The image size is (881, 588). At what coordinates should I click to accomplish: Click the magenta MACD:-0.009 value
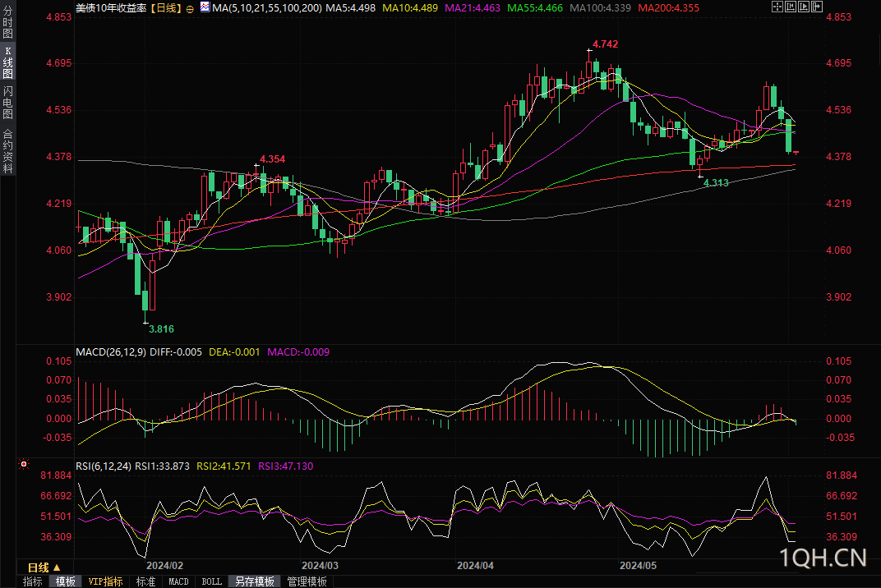(298, 352)
